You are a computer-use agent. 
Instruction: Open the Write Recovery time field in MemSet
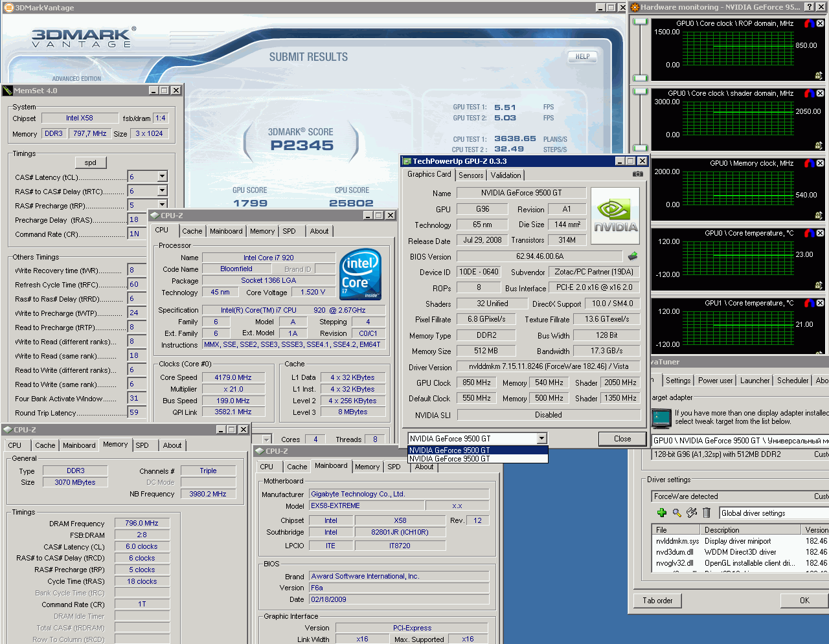(x=137, y=270)
